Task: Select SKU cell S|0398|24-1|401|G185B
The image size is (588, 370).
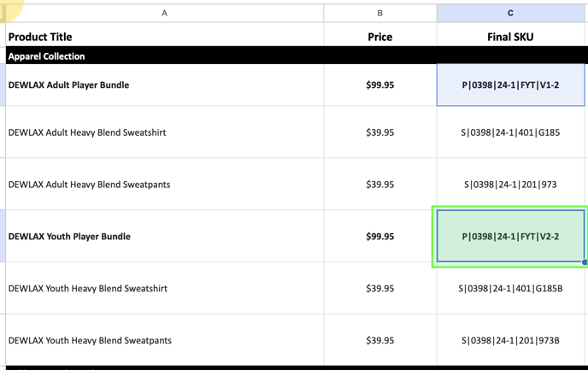Action: [x=510, y=289]
